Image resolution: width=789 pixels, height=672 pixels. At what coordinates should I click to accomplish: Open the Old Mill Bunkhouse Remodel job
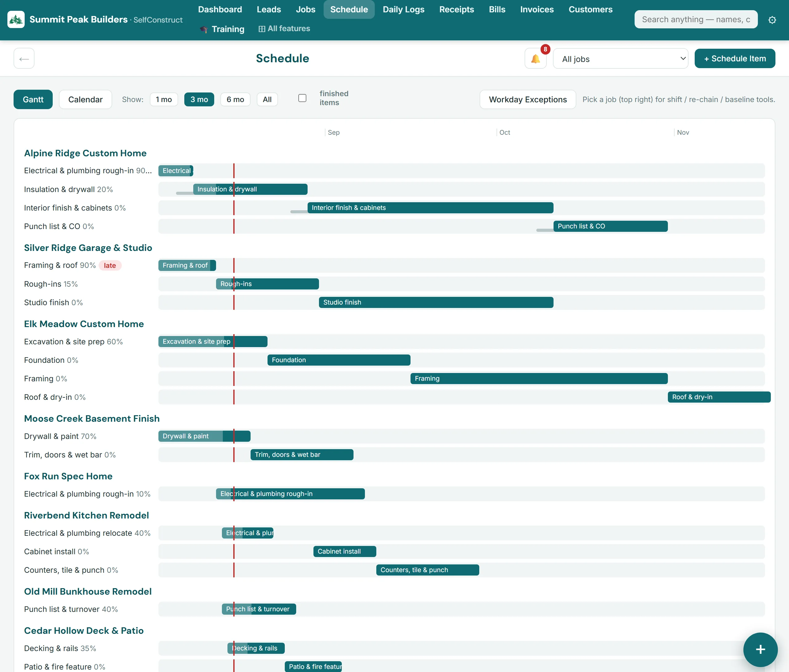point(88,592)
